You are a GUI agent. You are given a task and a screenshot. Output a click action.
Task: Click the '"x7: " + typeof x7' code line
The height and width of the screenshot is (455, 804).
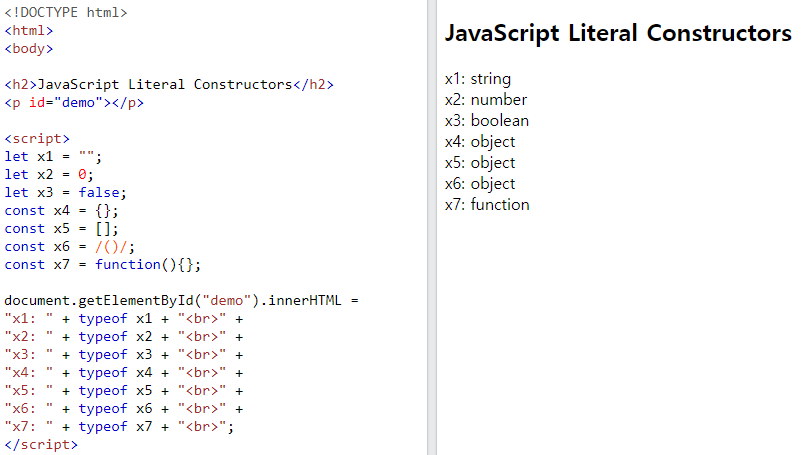[x=119, y=426]
